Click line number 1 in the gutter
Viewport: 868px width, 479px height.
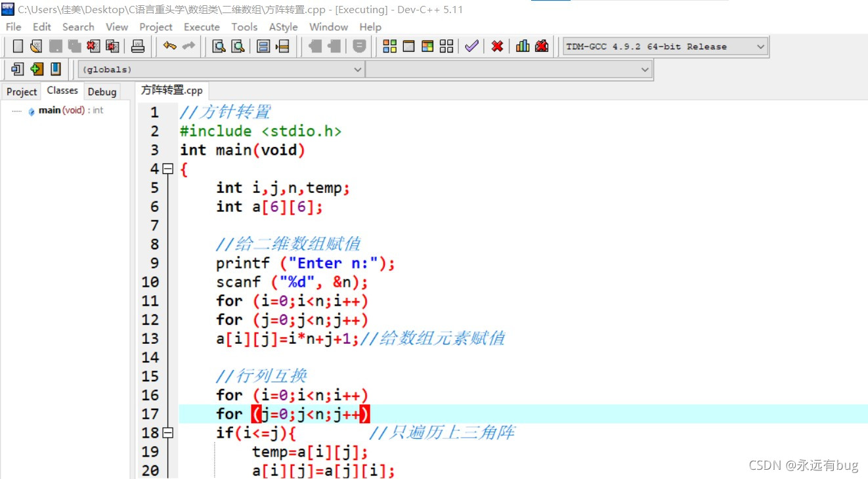tap(154, 112)
